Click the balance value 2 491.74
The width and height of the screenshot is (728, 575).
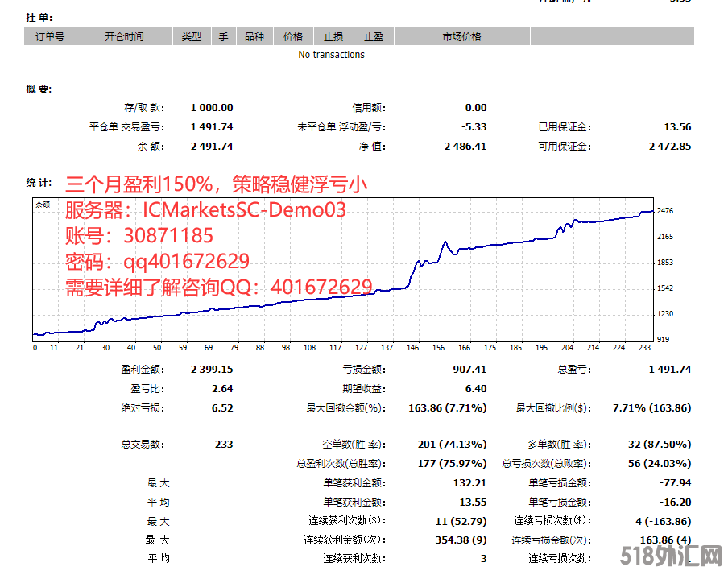212,147
